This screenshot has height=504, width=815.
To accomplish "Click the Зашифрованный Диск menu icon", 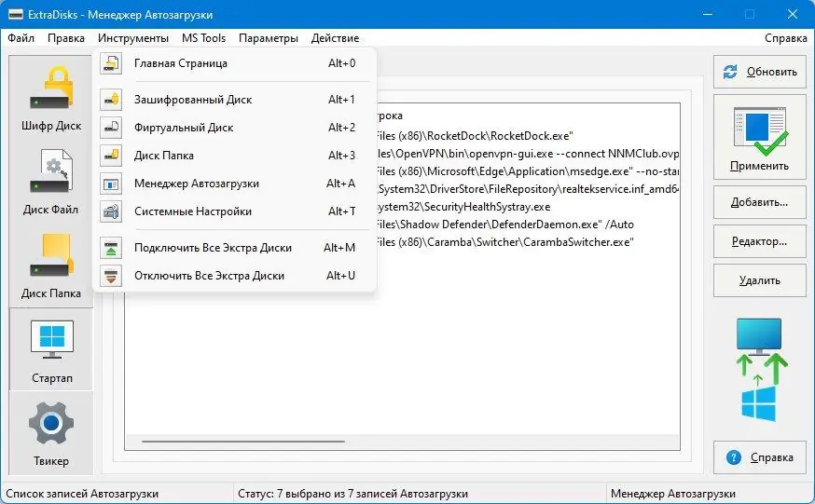I will 111,99.
